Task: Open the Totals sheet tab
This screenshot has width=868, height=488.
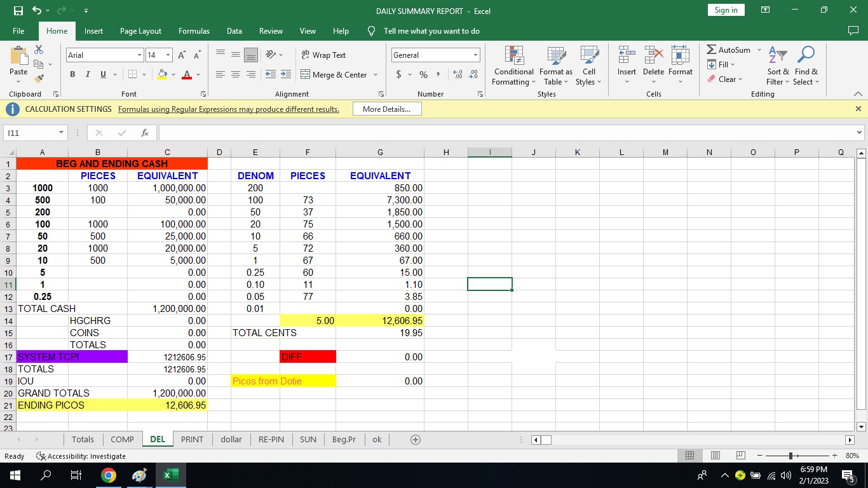Action: coord(83,439)
